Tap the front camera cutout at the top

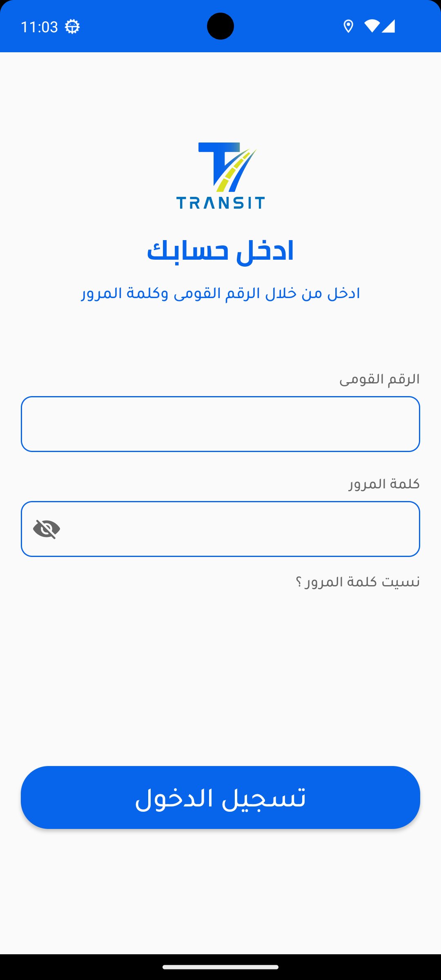tap(220, 26)
